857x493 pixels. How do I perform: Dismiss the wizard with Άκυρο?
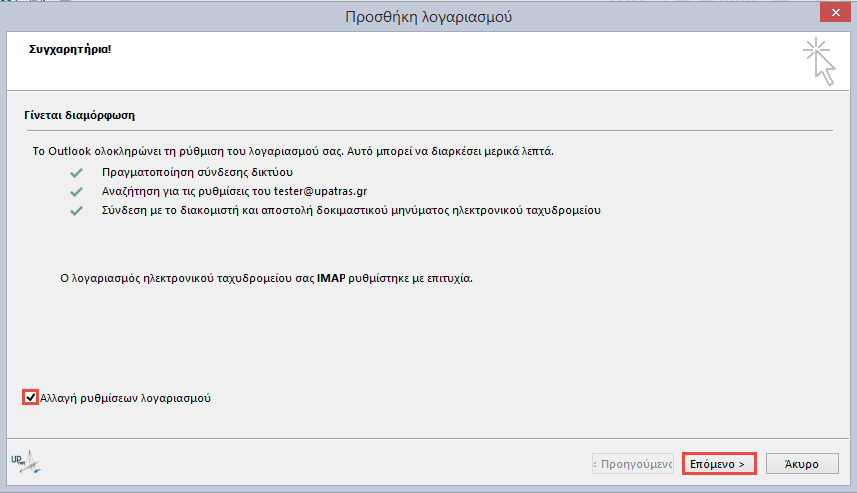pyautogui.click(x=802, y=463)
